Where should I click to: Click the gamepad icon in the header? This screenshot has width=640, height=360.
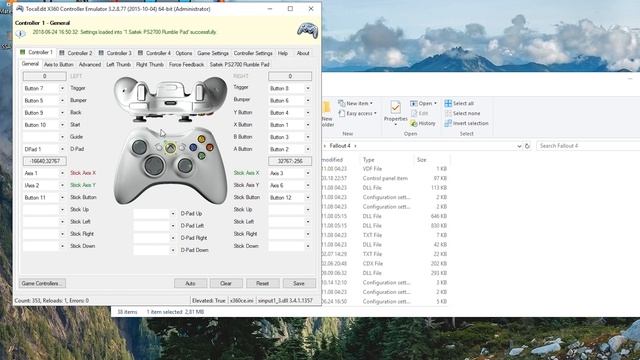coord(307,31)
